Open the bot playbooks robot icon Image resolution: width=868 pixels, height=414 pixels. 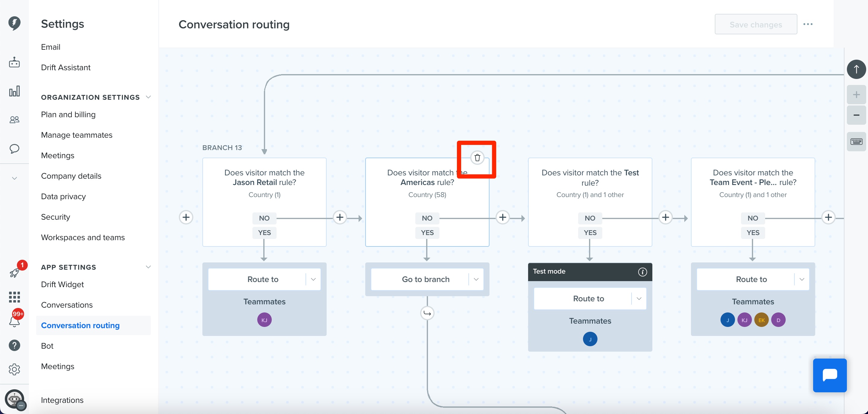pos(14,62)
